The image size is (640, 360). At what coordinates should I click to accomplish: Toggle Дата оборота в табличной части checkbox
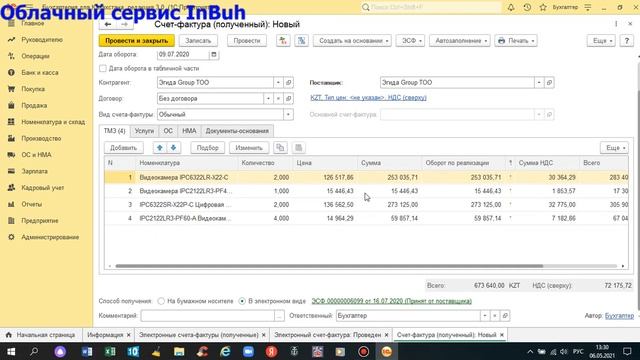point(103,69)
